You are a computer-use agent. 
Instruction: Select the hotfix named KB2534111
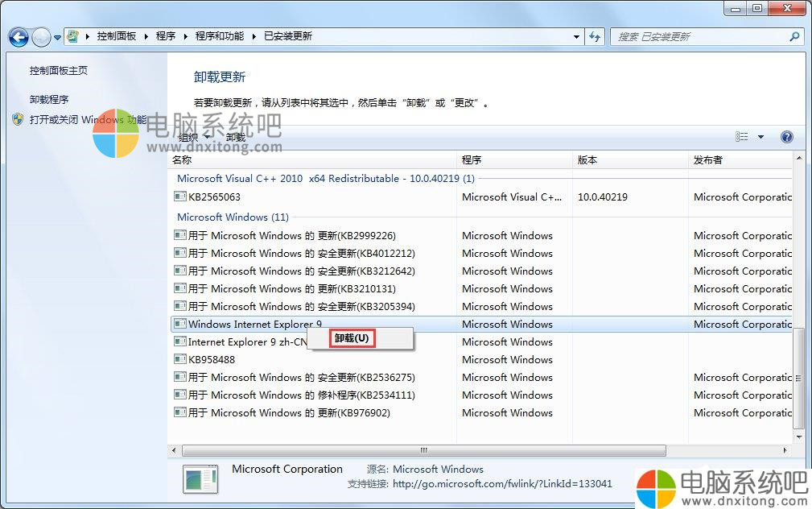coord(302,395)
